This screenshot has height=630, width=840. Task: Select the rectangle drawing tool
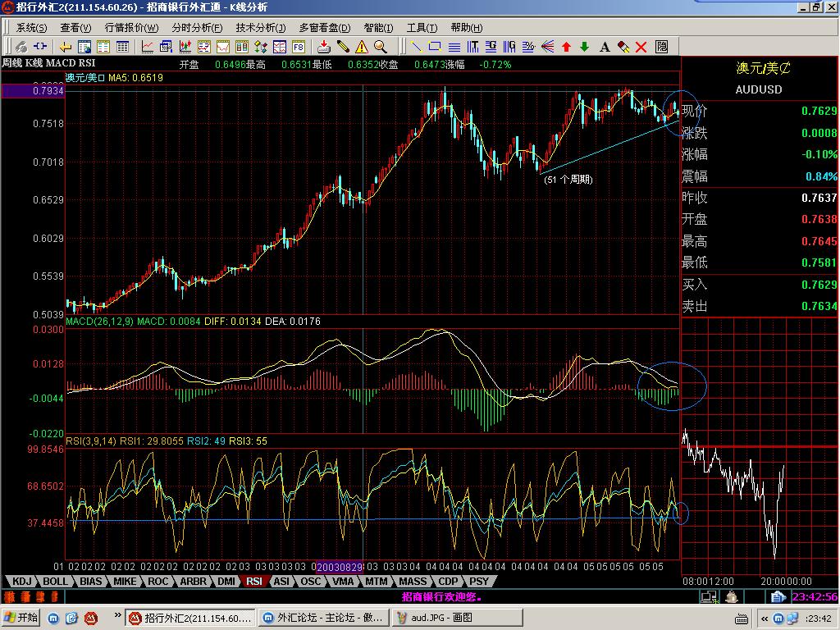[x=435, y=47]
